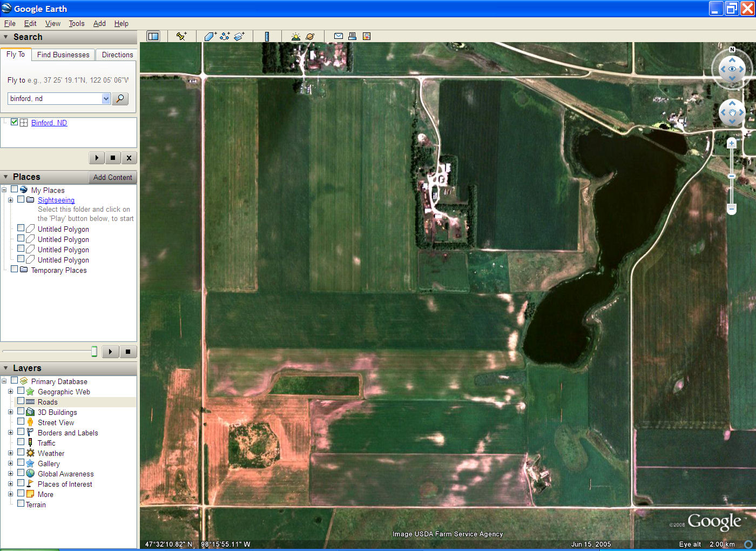The height and width of the screenshot is (551, 756).
Task: Click the Print icon in toolbar
Action: [352, 36]
